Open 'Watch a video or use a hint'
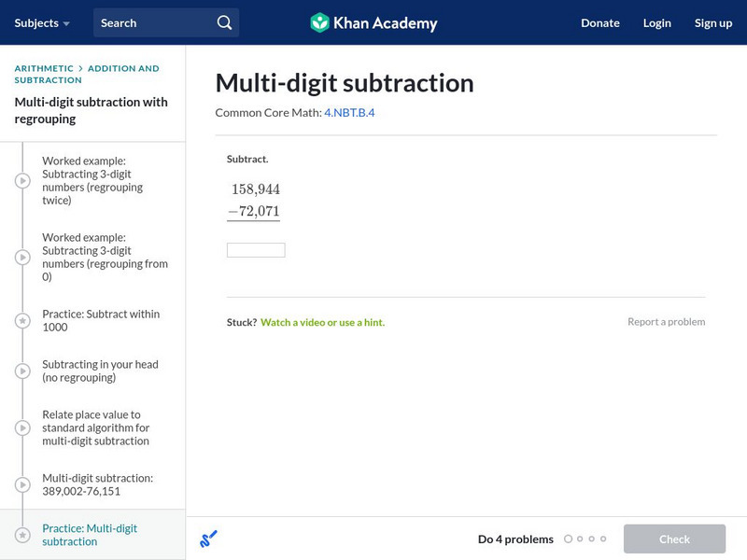747x560 pixels. [x=322, y=322]
